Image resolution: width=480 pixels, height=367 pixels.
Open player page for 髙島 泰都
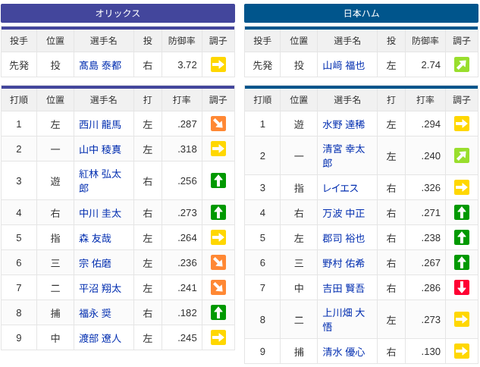click(x=100, y=65)
